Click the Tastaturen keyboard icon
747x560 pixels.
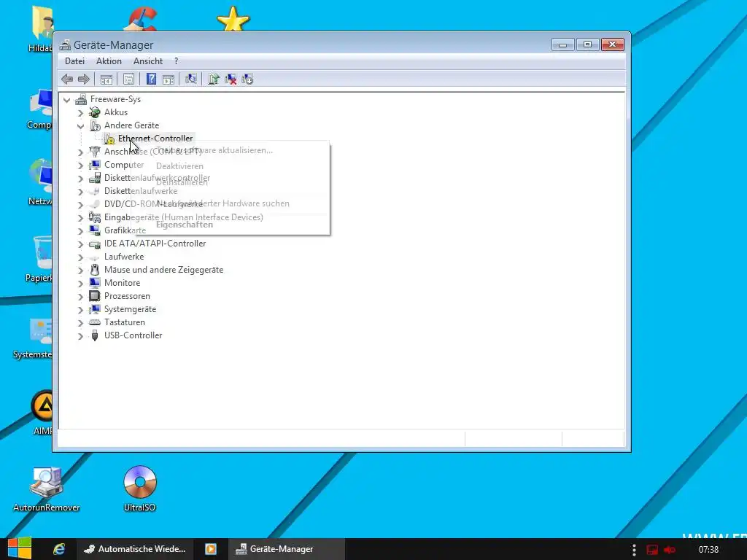click(x=95, y=322)
